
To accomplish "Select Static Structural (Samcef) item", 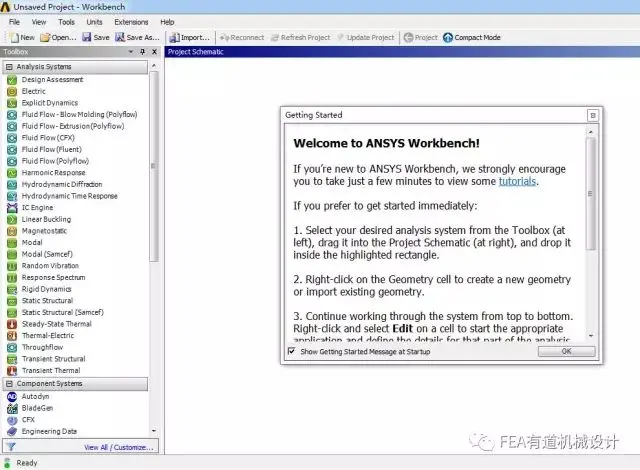I will 62,313.
